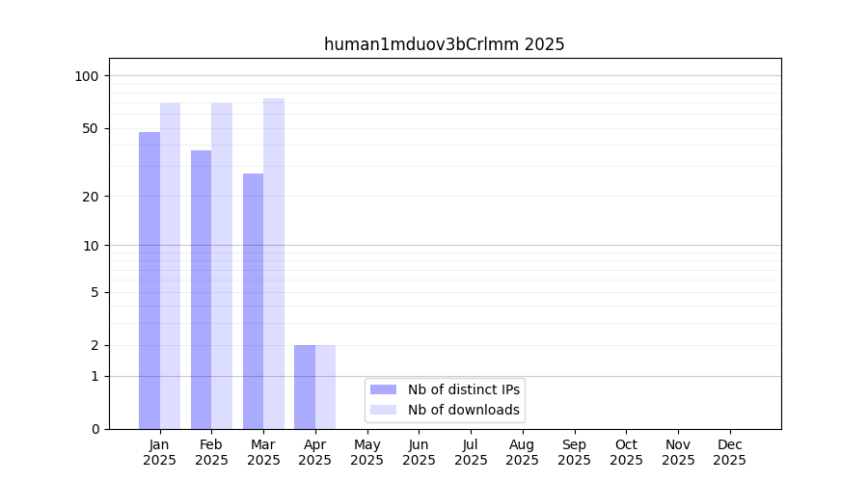Click the 'May 2025' x-axis label
Screen dimensions: 868x482
coord(366,452)
